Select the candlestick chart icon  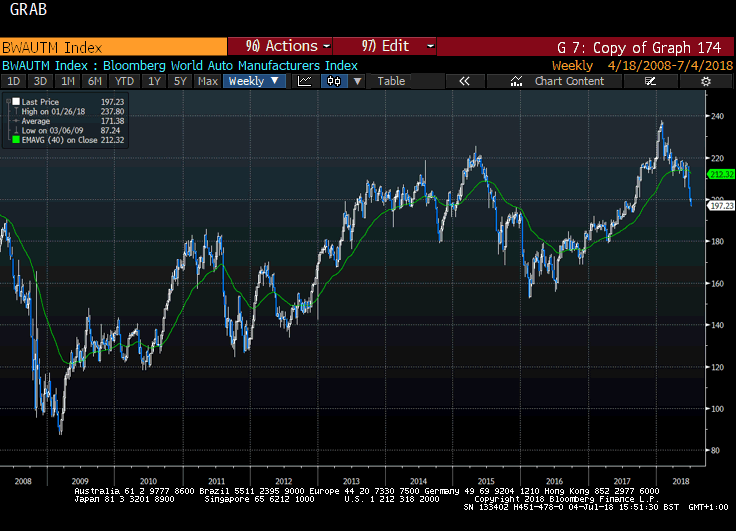pos(332,81)
